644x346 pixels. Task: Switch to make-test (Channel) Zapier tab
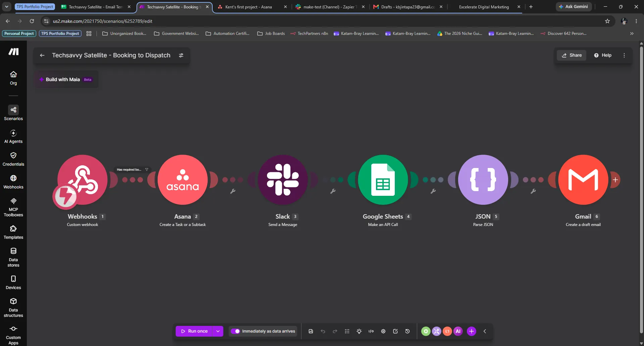point(330,7)
